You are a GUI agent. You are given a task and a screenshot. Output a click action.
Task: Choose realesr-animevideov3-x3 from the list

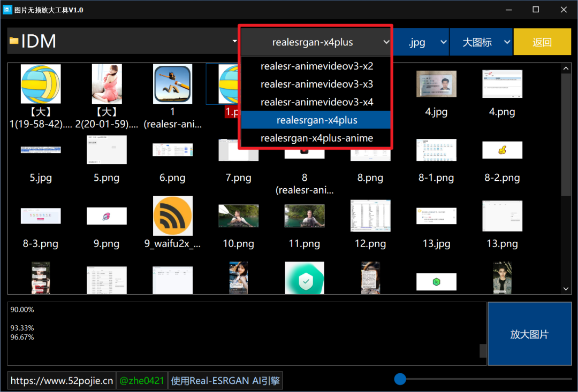click(x=316, y=84)
